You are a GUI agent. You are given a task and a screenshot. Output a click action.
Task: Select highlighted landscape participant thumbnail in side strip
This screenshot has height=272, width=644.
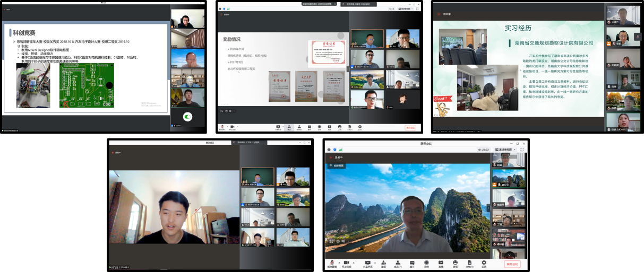[509, 178]
